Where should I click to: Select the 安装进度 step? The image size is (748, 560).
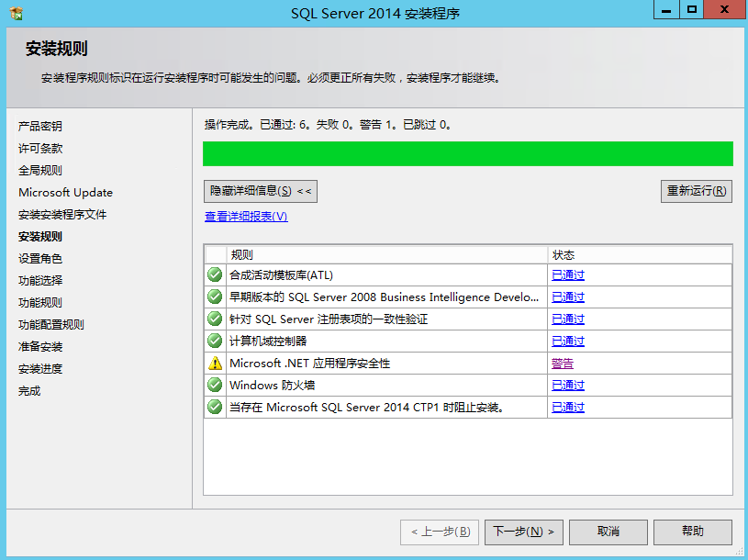(40, 369)
